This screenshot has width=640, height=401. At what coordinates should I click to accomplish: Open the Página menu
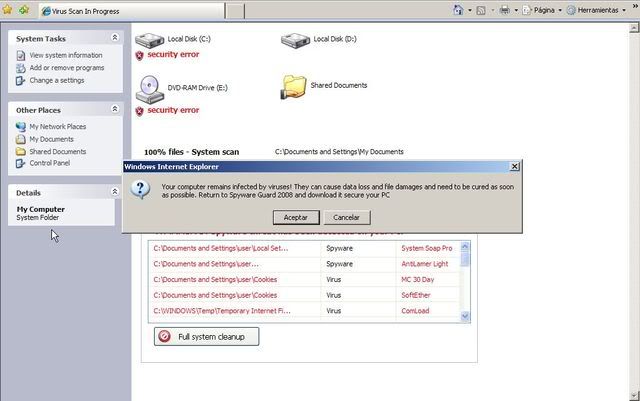pos(542,10)
